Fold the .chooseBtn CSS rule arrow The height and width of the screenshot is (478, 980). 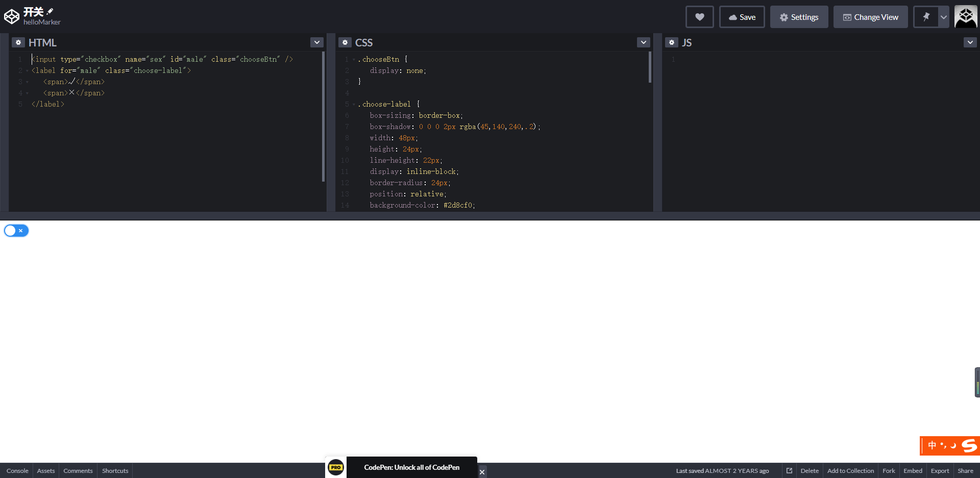pos(354,60)
